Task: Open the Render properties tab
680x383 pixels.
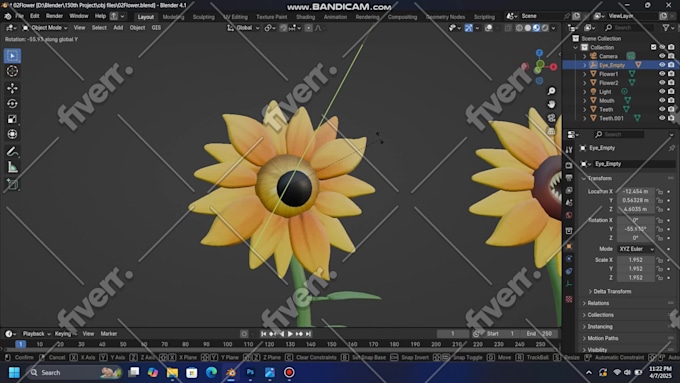Action: pyautogui.click(x=569, y=166)
